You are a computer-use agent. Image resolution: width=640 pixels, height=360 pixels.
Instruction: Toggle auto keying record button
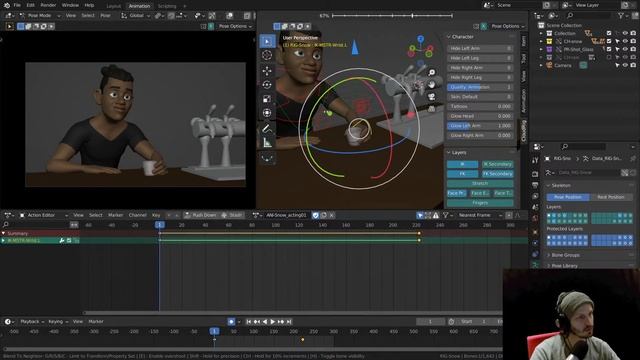click(x=231, y=322)
